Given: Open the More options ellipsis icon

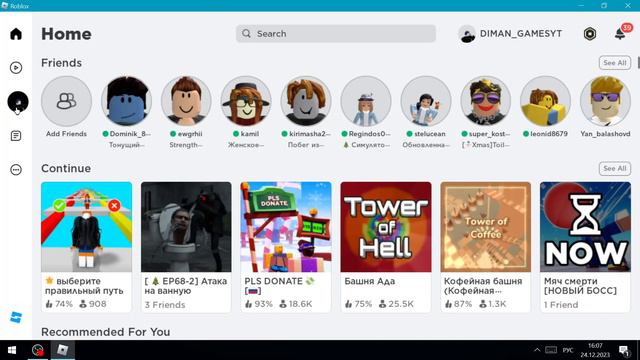Looking at the screenshot, I should coord(16,170).
